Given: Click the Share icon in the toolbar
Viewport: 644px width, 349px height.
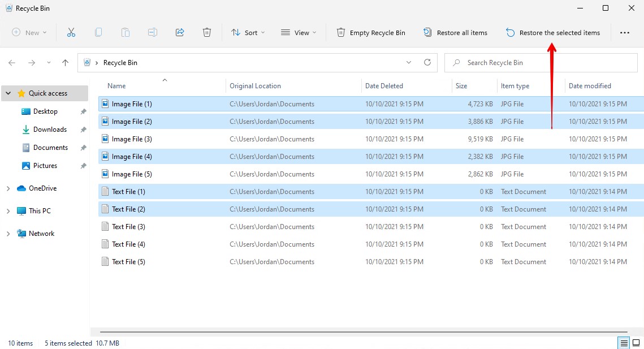Looking at the screenshot, I should pos(180,32).
